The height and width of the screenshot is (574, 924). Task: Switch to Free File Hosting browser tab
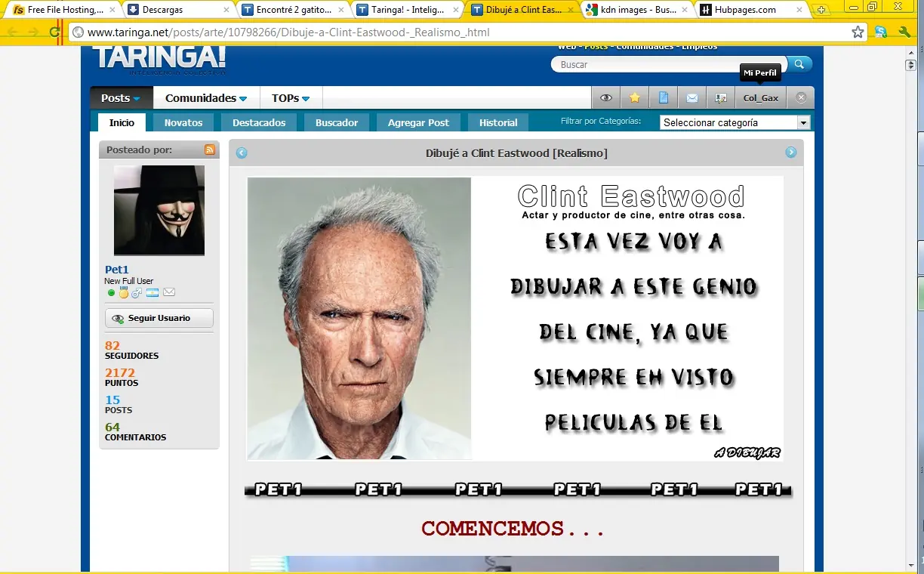click(63, 10)
